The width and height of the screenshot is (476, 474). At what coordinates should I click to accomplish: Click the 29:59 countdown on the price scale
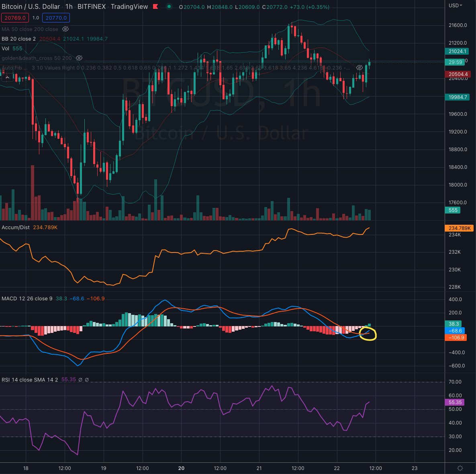[x=455, y=62]
